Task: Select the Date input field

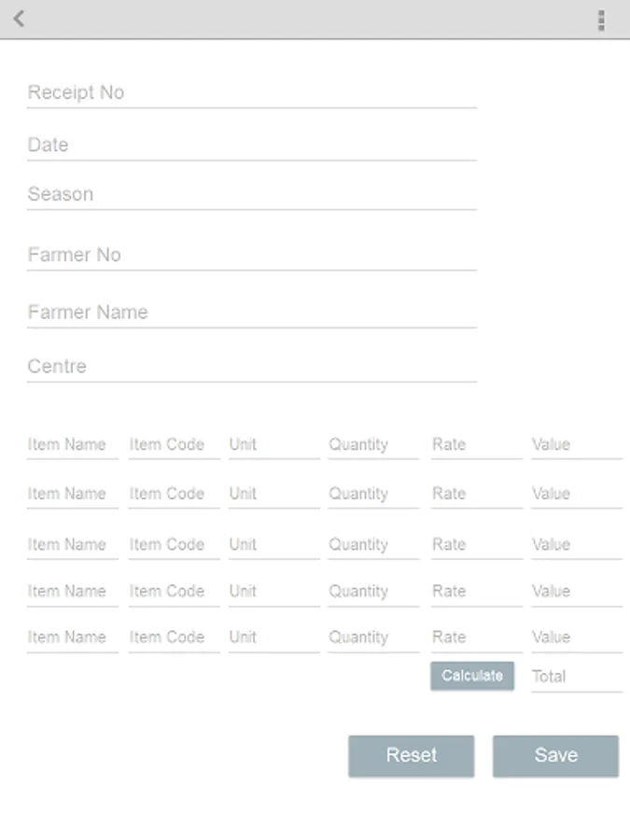Action: tap(251, 145)
